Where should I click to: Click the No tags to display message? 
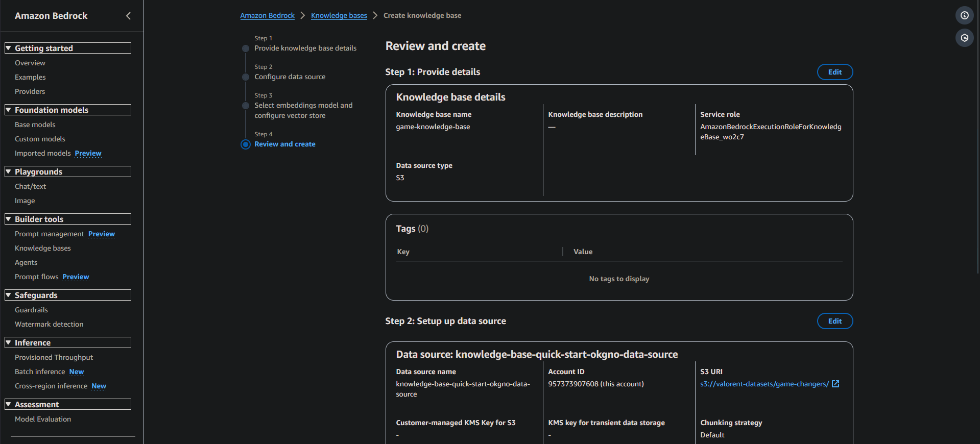pyautogui.click(x=619, y=279)
